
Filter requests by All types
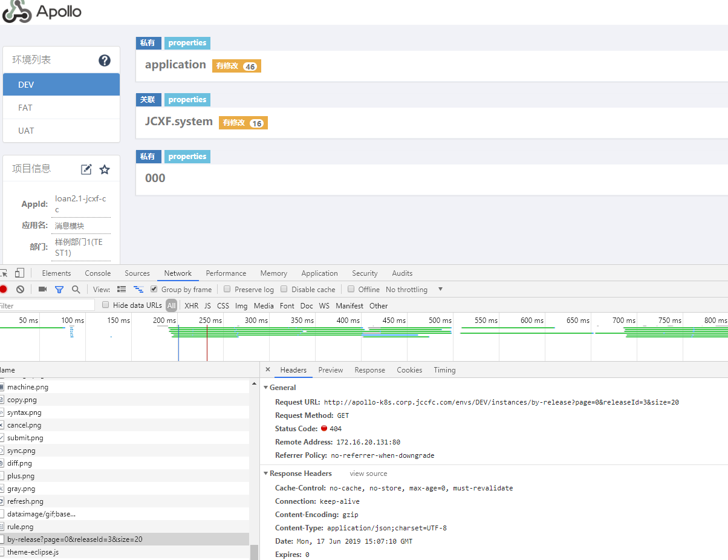(x=172, y=305)
